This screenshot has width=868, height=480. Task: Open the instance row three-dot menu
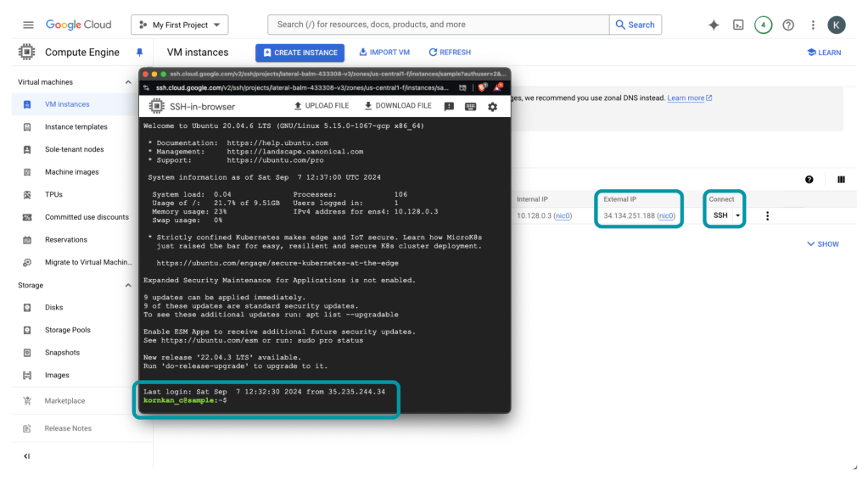[768, 216]
